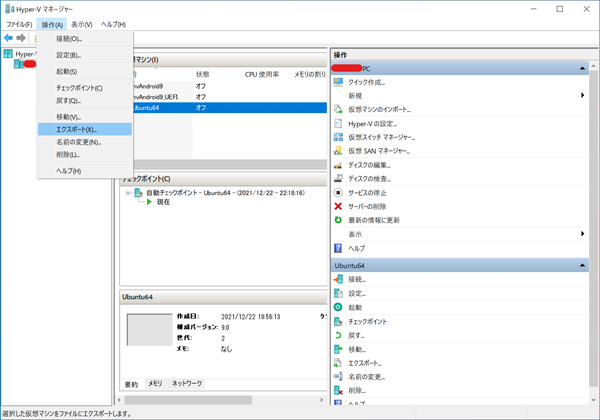Click the forward arrow toolbar icon
The image size is (600, 420).
tap(21, 38)
